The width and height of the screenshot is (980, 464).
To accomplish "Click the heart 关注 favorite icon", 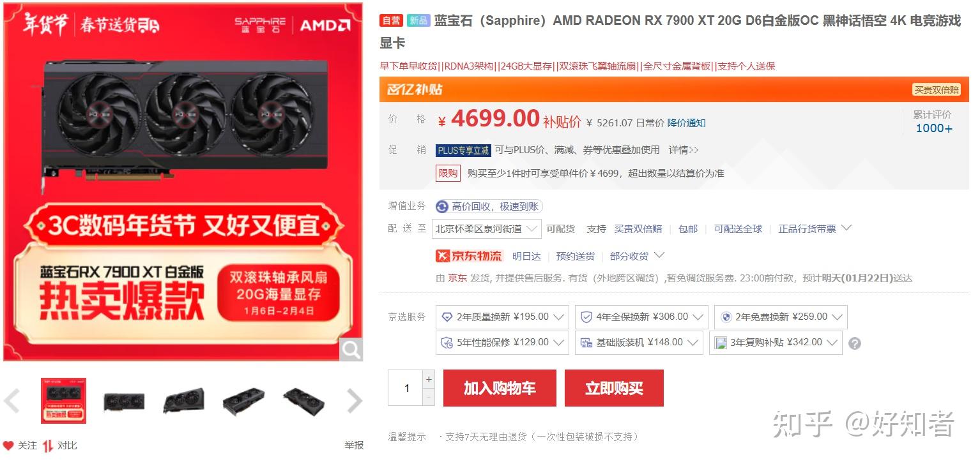I will point(8,445).
